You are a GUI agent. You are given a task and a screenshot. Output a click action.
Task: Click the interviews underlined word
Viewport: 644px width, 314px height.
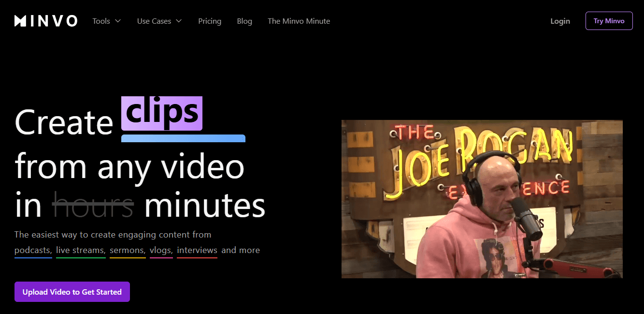pyautogui.click(x=197, y=251)
